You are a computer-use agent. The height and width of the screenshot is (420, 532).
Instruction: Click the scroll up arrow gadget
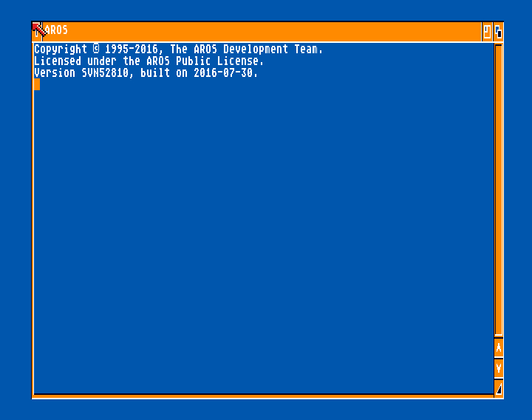pos(499,348)
